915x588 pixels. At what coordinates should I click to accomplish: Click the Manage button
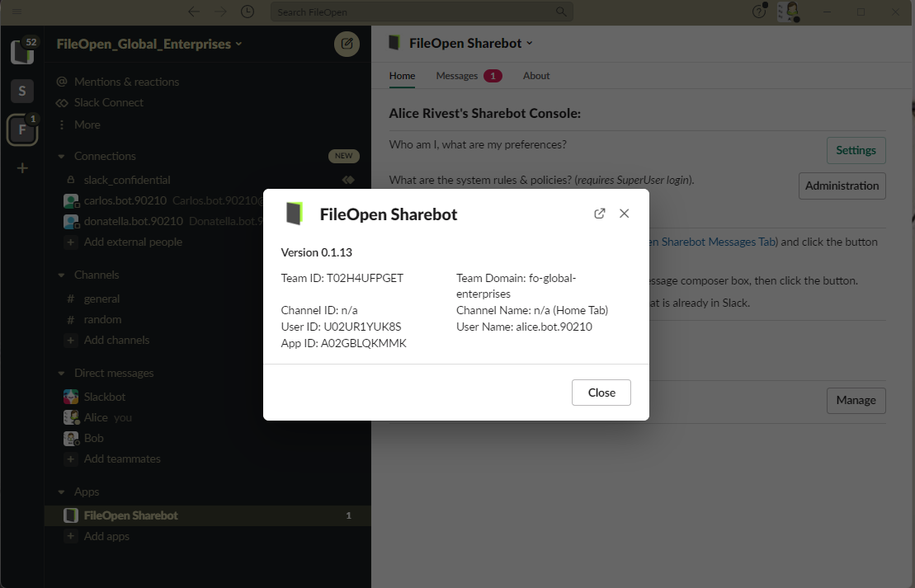(856, 401)
